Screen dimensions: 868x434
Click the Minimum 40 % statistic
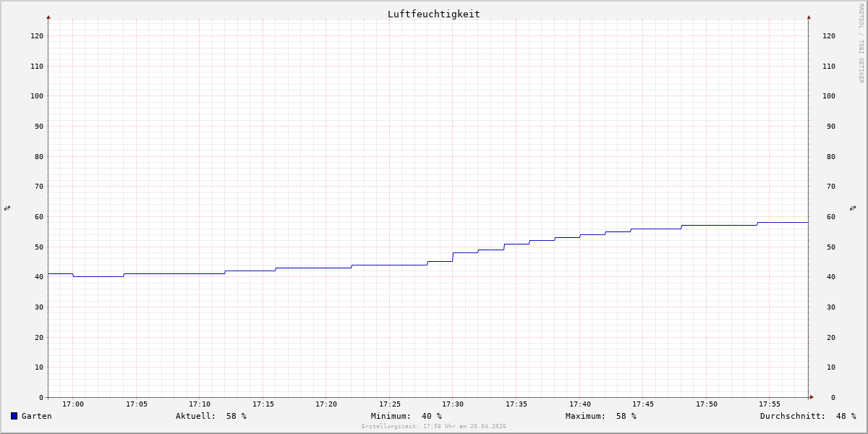406,416
